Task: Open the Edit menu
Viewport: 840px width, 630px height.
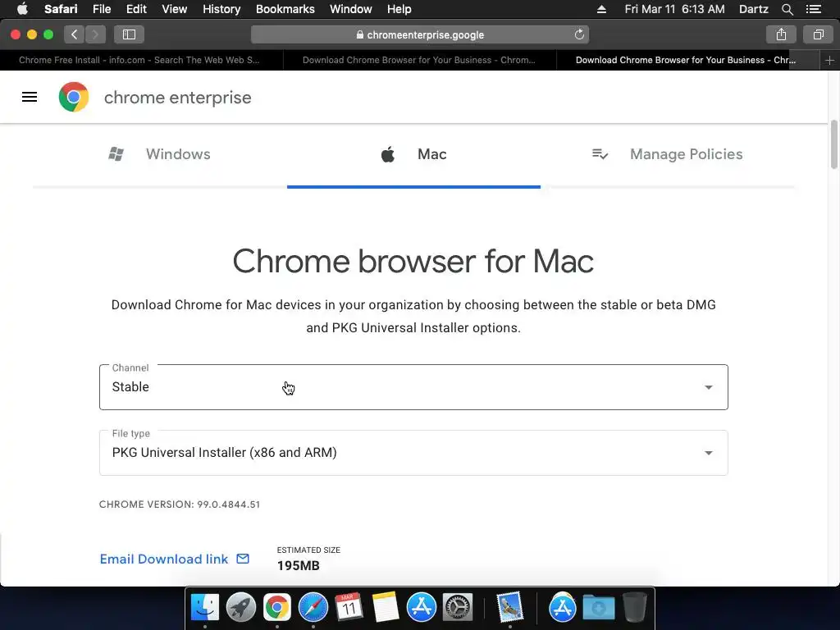Action: click(136, 9)
